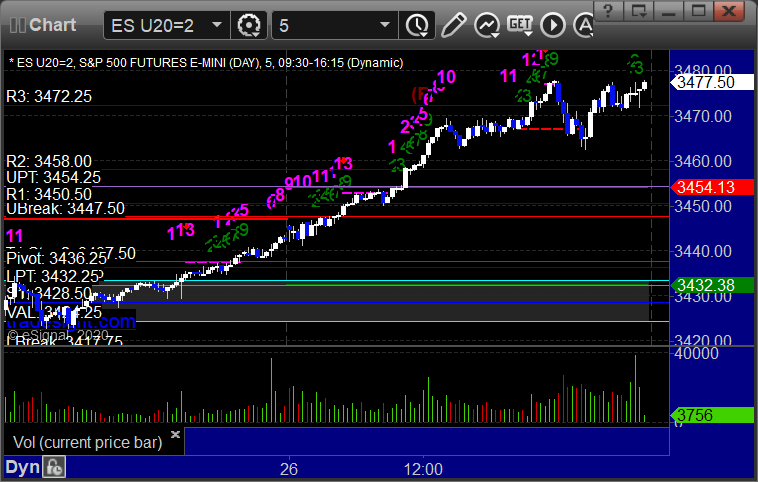Click the R1: 3450.50 level label
This screenshot has height=482, width=758.
[49, 194]
